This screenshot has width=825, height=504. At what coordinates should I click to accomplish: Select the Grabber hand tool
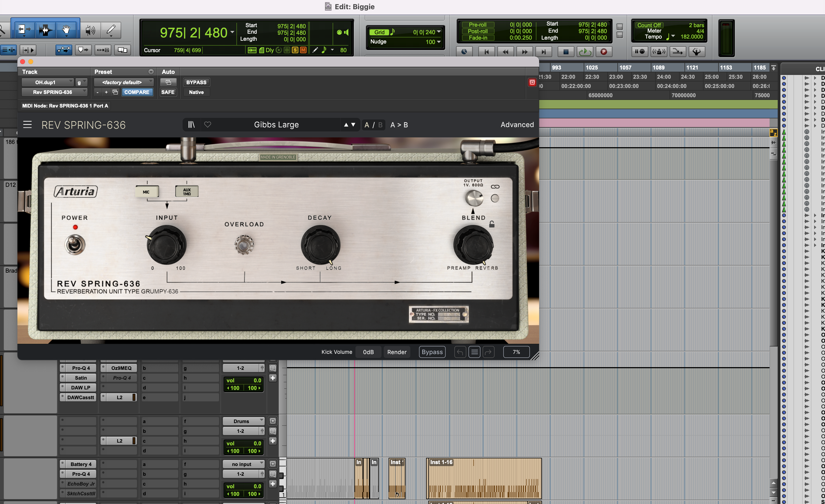(66, 30)
